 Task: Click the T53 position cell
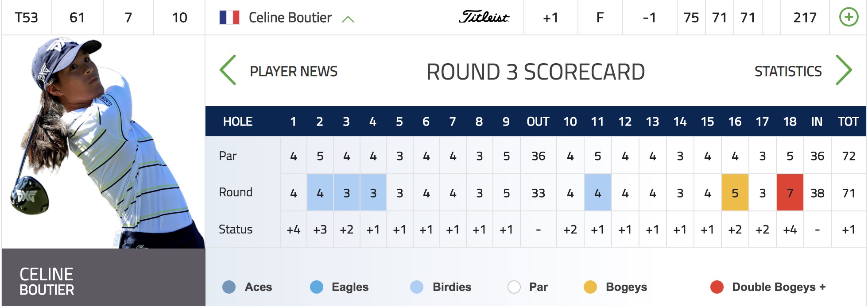point(27,18)
